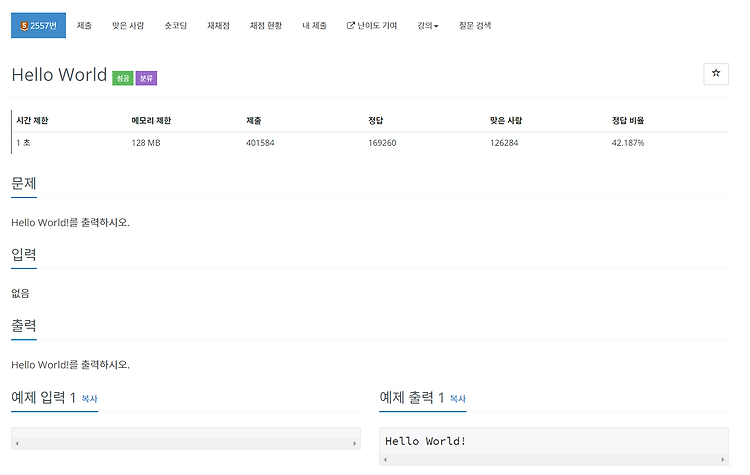
Task: Click the 출력 section heading
Action: tap(24, 326)
